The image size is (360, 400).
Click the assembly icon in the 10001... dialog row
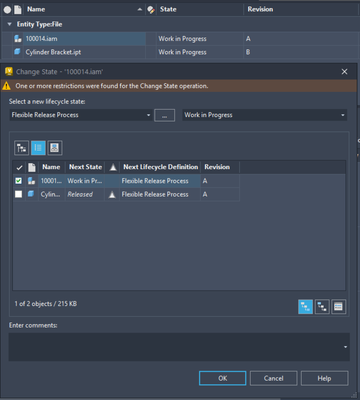pos(31,181)
